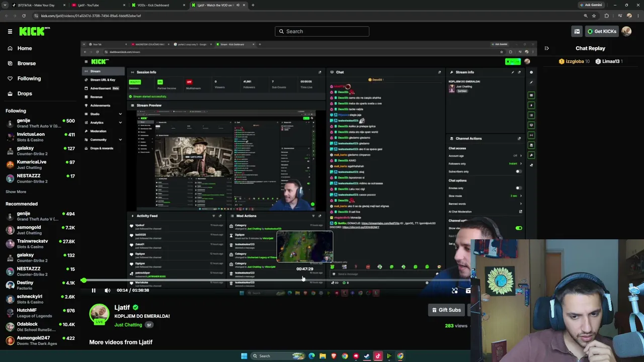Open genije channel in Following list
Screen dimensions: 644x362
pyautogui.click(x=40, y=123)
